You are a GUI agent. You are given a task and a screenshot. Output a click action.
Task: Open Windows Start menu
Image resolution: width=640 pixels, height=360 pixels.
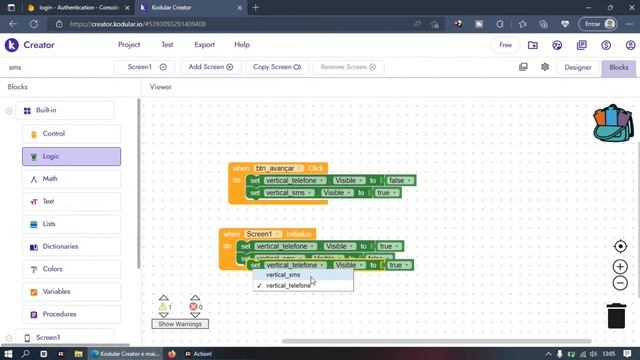[x=8, y=354]
